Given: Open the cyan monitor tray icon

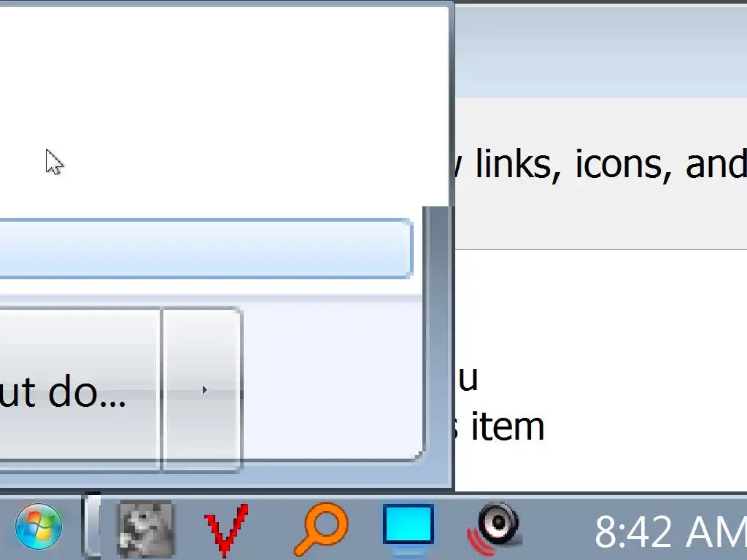Looking at the screenshot, I should click(x=409, y=529).
